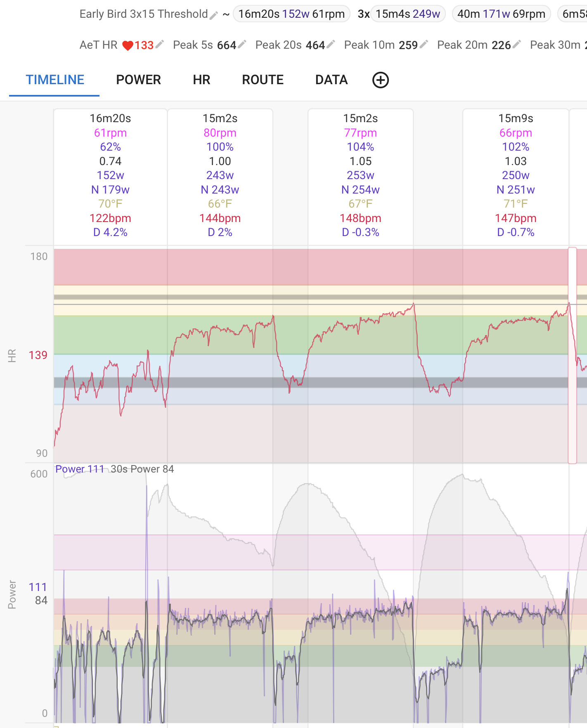Select the TIMELINE tab
The image size is (587, 728).
coord(55,80)
